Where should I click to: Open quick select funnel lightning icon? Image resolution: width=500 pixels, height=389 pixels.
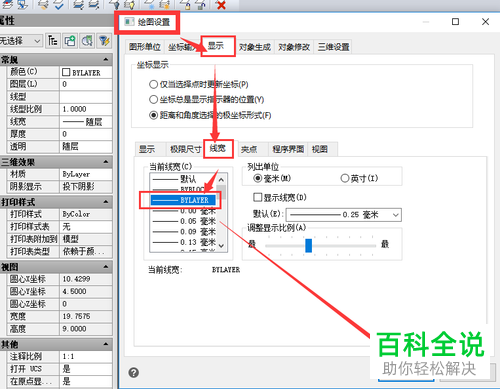point(104,41)
